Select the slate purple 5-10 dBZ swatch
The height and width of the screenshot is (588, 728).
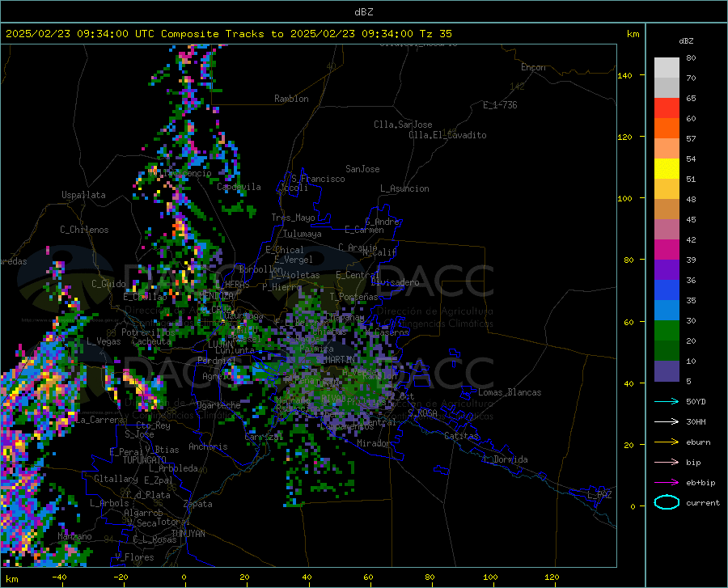(x=667, y=371)
